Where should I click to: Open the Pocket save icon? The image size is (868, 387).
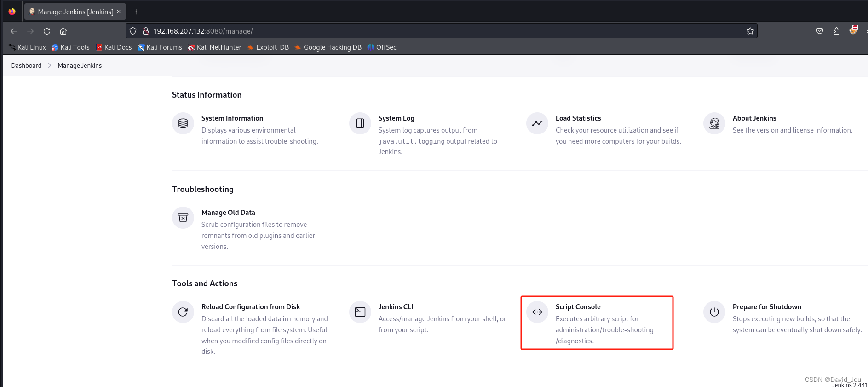coord(820,31)
